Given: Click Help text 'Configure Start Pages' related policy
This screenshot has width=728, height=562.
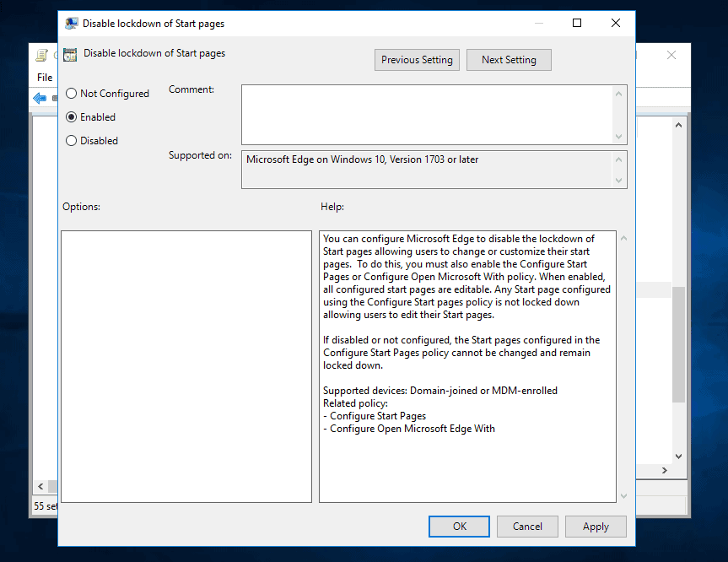Looking at the screenshot, I should [378, 416].
